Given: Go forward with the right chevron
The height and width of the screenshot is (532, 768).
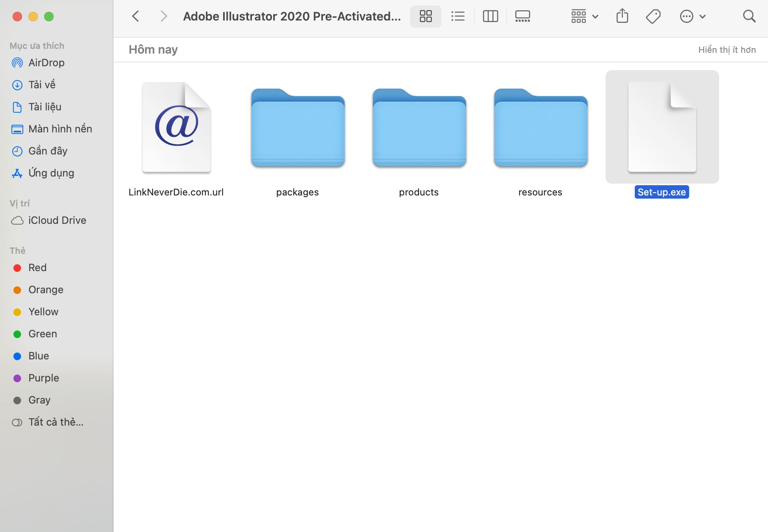Looking at the screenshot, I should coord(164,17).
